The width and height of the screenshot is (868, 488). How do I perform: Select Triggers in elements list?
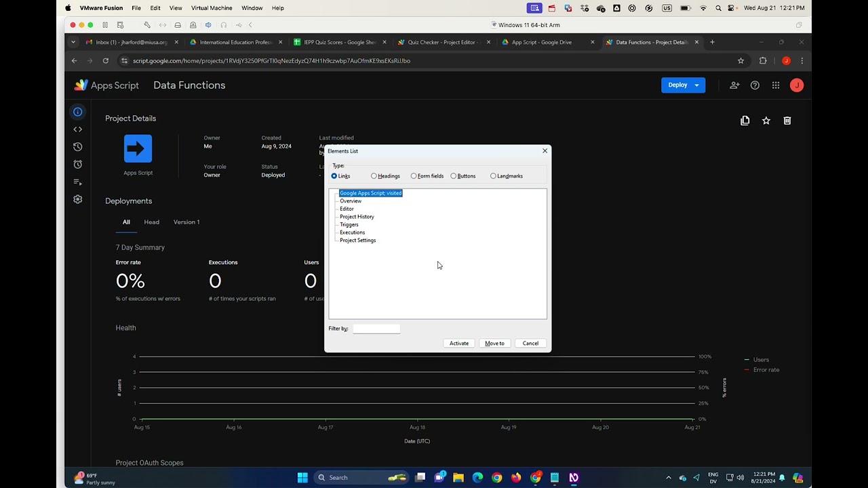(349, 225)
